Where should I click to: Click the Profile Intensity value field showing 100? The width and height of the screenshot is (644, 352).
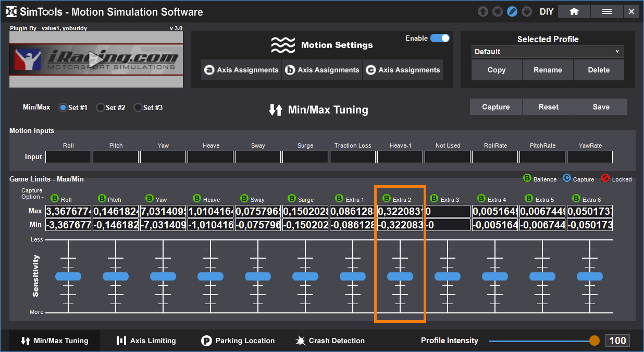point(617,341)
